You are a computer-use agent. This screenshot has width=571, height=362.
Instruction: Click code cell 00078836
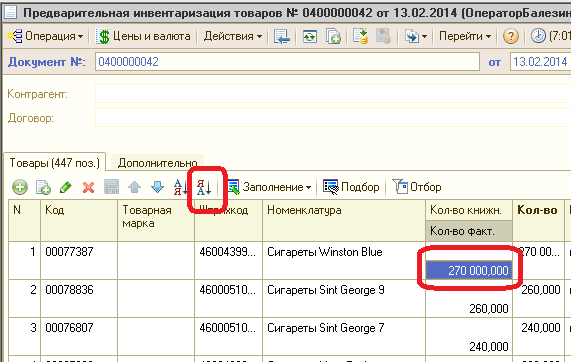pos(79,299)
